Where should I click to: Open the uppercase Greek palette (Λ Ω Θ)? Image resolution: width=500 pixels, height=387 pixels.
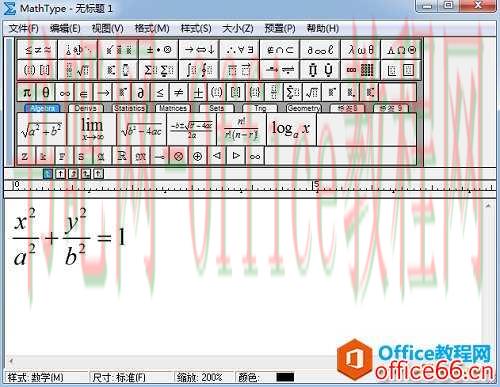pyautogui.click(x=401, y=50)
